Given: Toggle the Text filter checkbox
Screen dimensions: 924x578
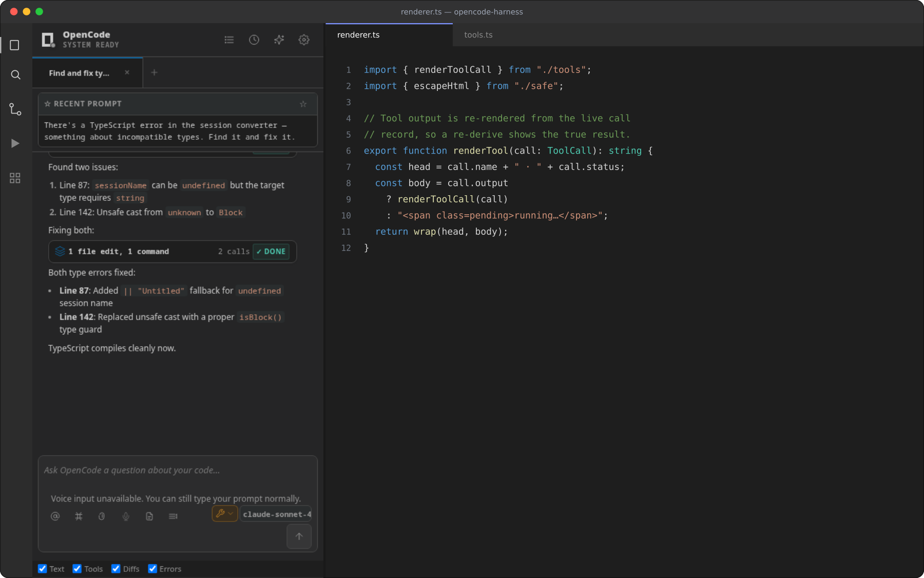Looking at the screenshot, I should click(42, 569).
